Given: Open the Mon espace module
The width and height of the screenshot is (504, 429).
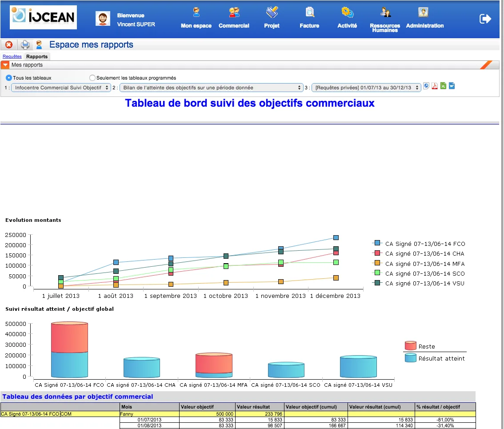Looking at the screenshot, I should (196, 18).
